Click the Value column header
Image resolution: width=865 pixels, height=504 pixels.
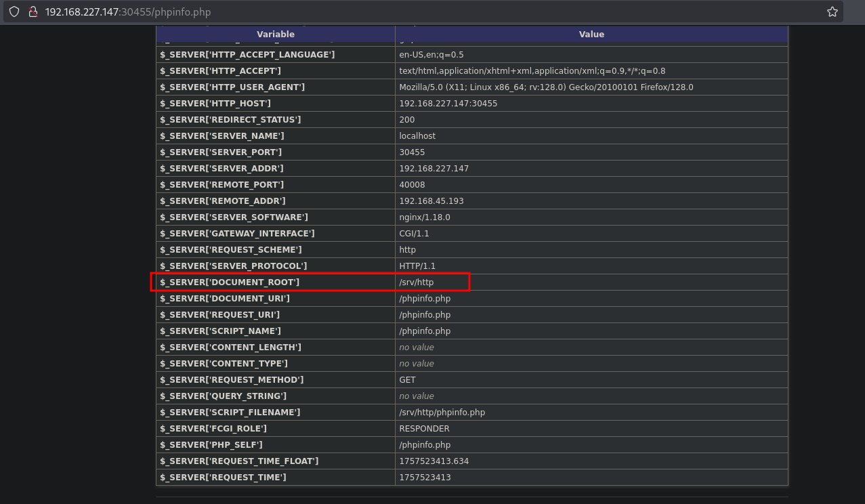click(591, 34)
